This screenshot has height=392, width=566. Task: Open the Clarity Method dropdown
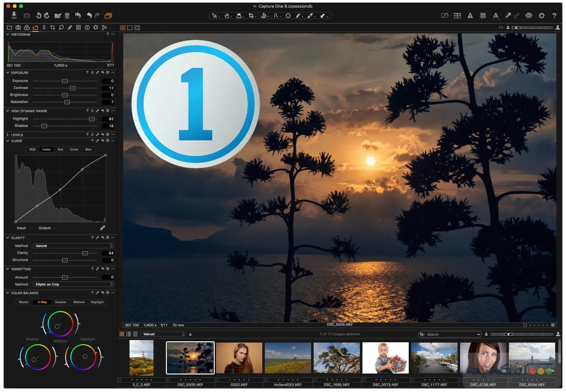coord(73,246)
